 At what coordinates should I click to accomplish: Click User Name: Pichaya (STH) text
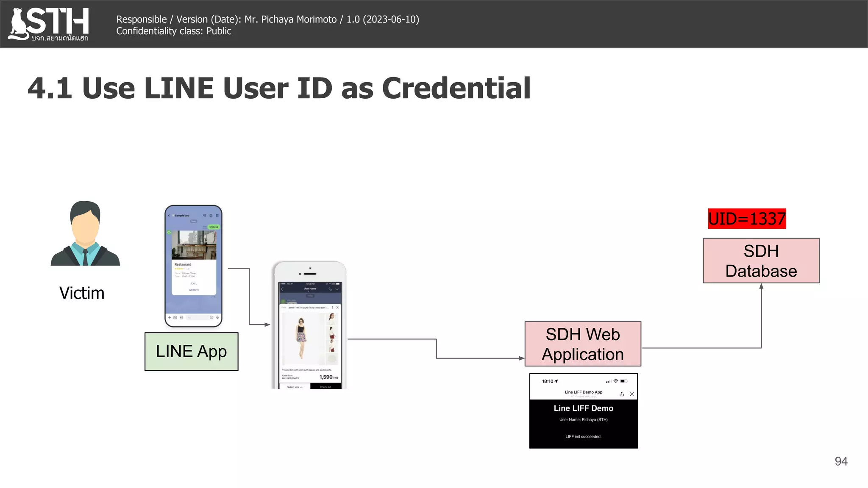coord(584,420)
